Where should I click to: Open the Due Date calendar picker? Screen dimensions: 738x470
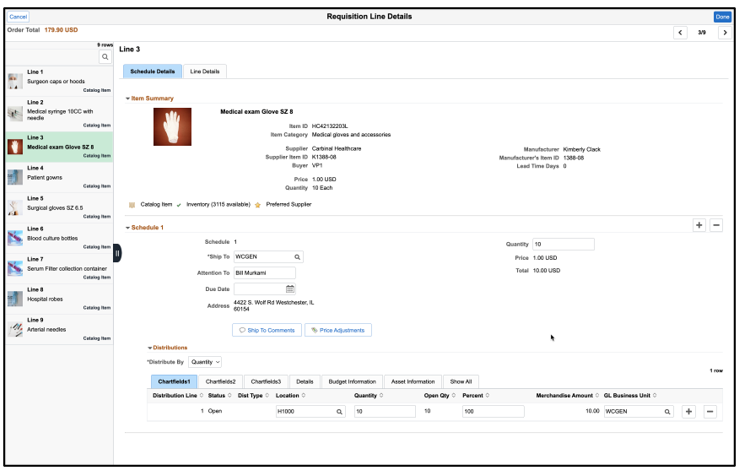pos(290,289)
